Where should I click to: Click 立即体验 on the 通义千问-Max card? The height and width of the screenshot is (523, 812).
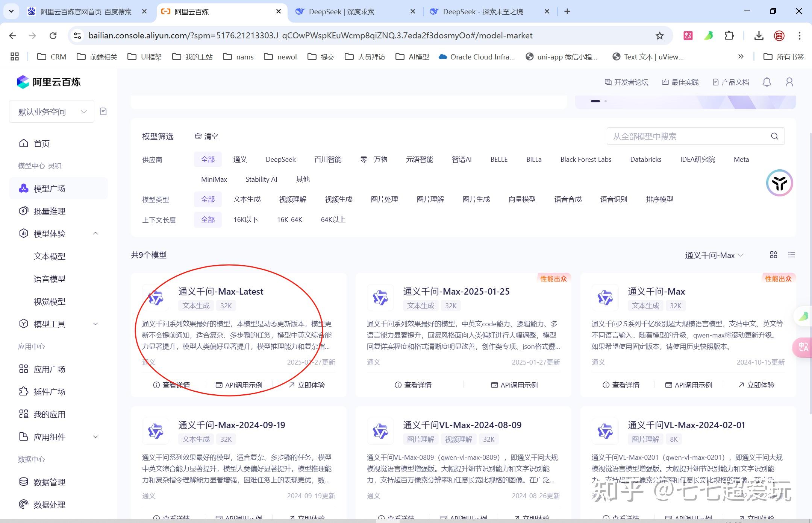tap(756, 385)
